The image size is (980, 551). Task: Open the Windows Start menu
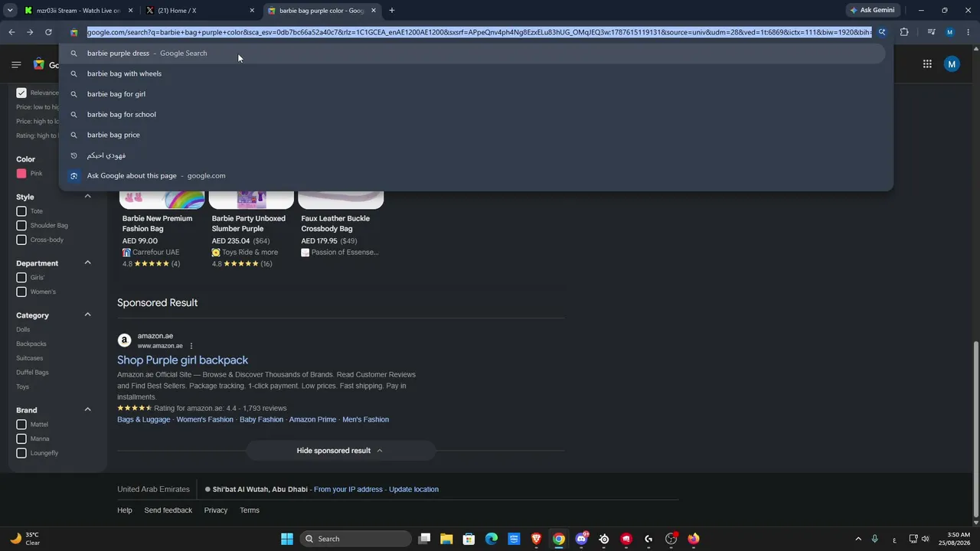click(x=287, y=539)
